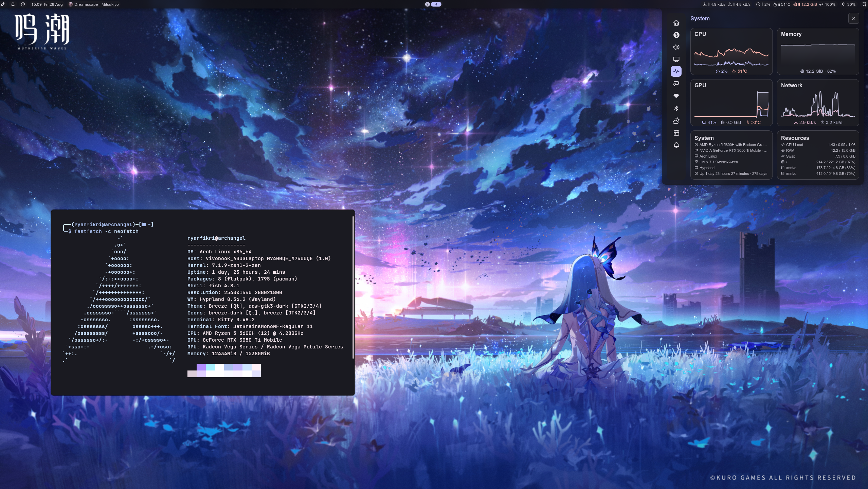This screenshot has height=489, width=868.
Task: Select the Up 1 day 23 hours uptime row
Action: click(731, 174)
